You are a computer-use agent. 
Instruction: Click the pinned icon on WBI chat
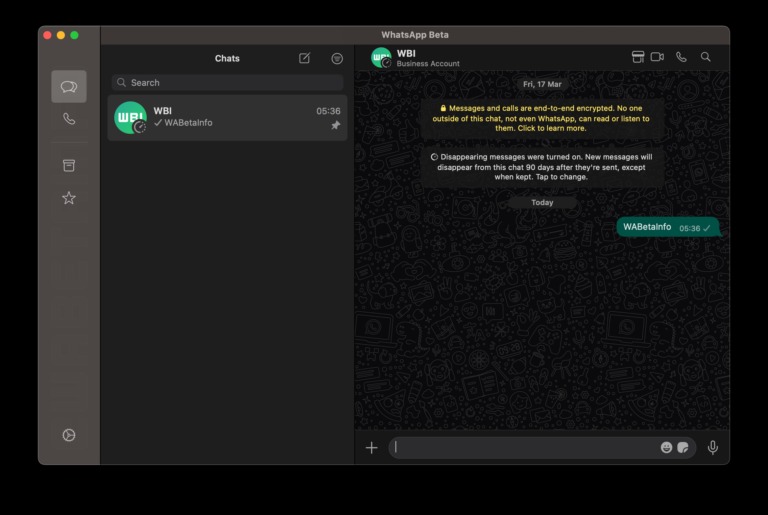336,126
